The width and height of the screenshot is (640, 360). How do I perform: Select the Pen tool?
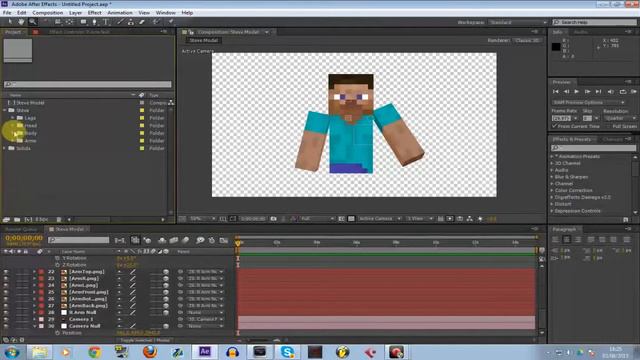point(94,22)
